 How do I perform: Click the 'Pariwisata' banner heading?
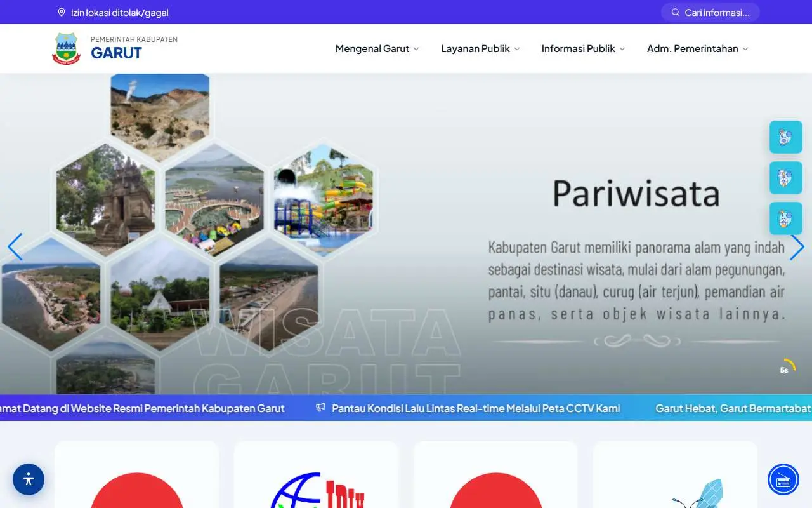coord(636,194)
